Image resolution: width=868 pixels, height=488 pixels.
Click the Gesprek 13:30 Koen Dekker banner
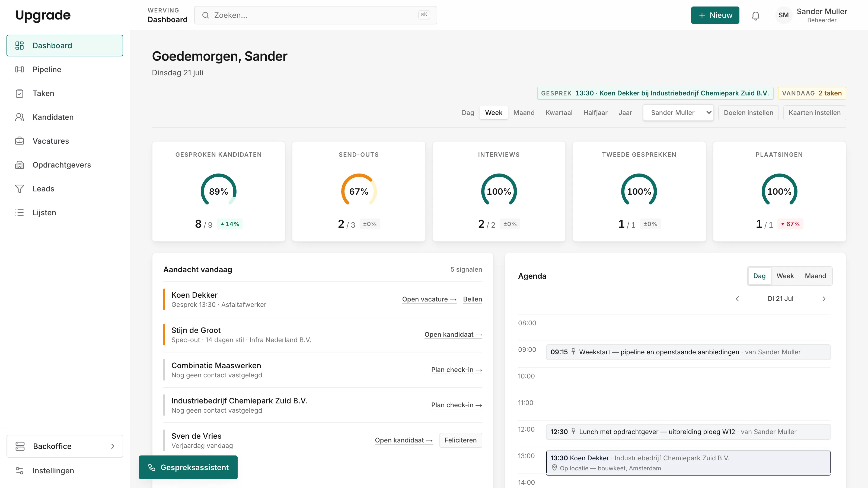655,93
